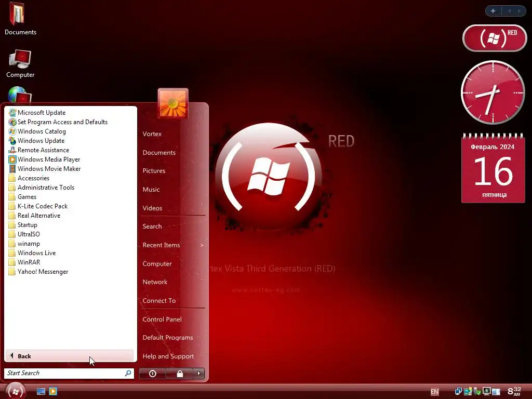The width and height of the screenshot is (532, 399).
Task: Expand the Administrative Tools folder
Action: pyautogui.click(x=42, y=188)
